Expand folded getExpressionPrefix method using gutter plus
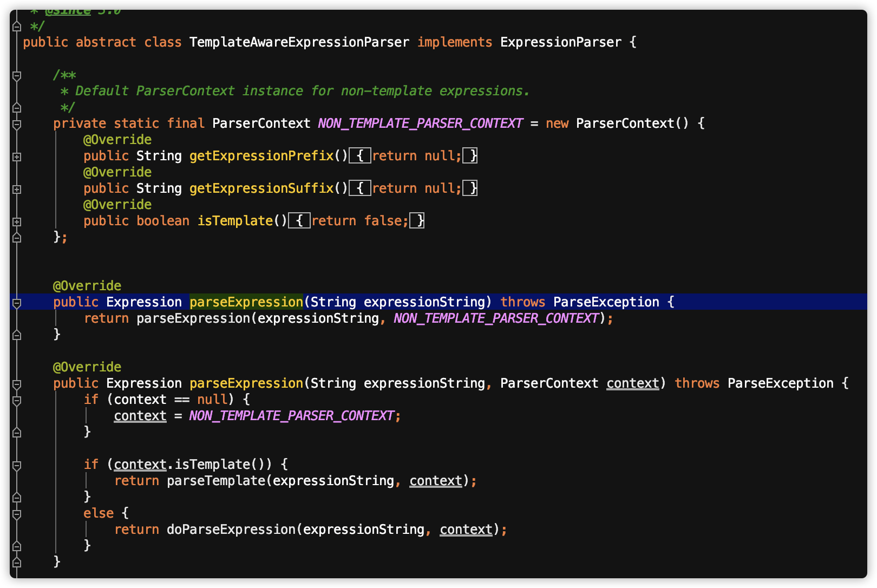Image resolution: width=877 pixels, height=588 pixels. (17, 157)
